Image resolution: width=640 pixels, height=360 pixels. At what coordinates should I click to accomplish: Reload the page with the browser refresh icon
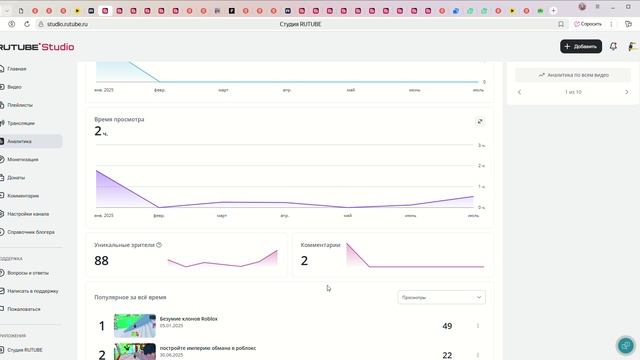point(27,24)
